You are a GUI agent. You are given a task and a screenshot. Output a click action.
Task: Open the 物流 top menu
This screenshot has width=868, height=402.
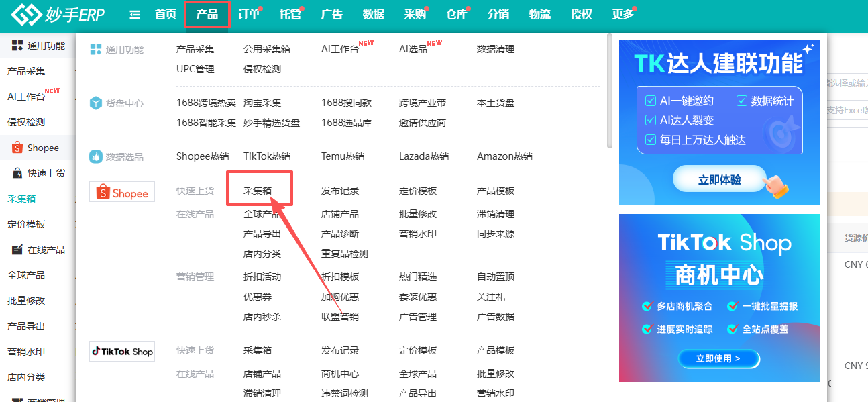tap(540, 15)
